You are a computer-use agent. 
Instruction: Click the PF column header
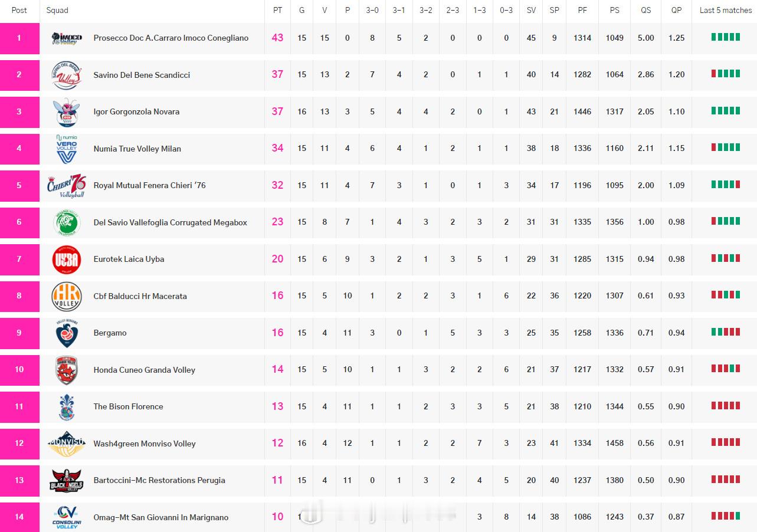click(x=582, y=10)
